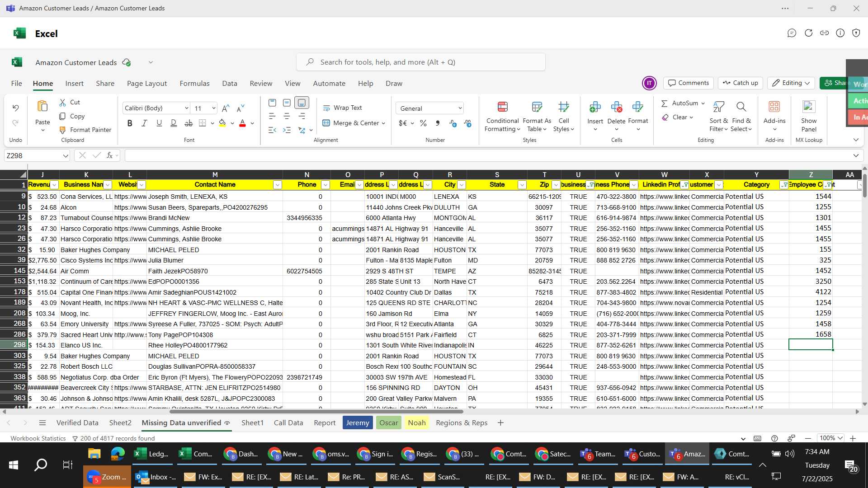Toggle center horizontal alignment
The height and width of the screenshot is (488, 868).
[287, 116]
